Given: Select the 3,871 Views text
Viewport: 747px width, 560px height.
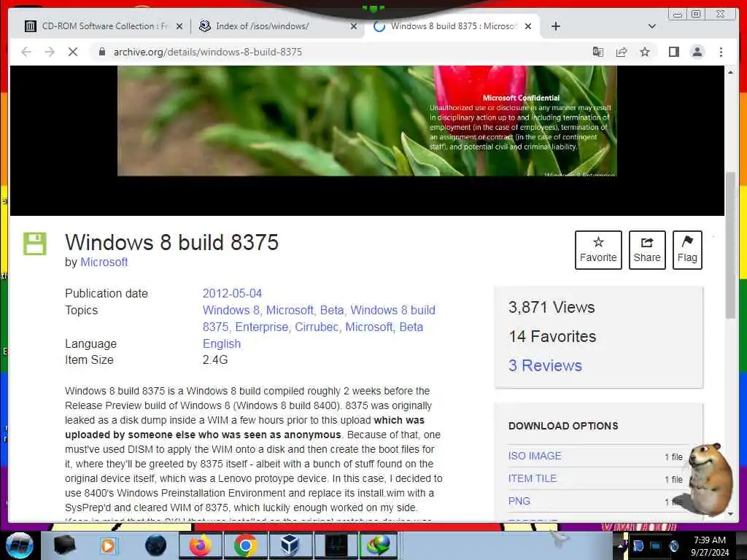Looking at the screenshot, I should coord(551,307).
